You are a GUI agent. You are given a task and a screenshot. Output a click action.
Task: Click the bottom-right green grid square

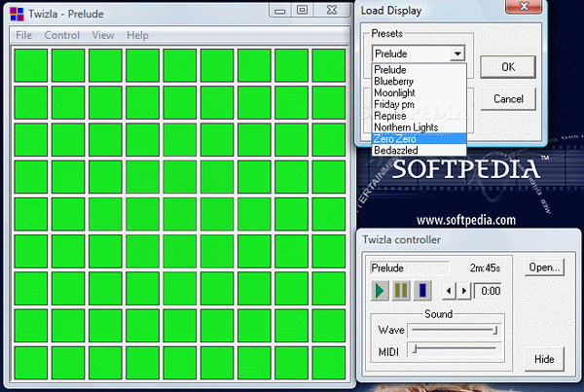(x=329, y=363)
